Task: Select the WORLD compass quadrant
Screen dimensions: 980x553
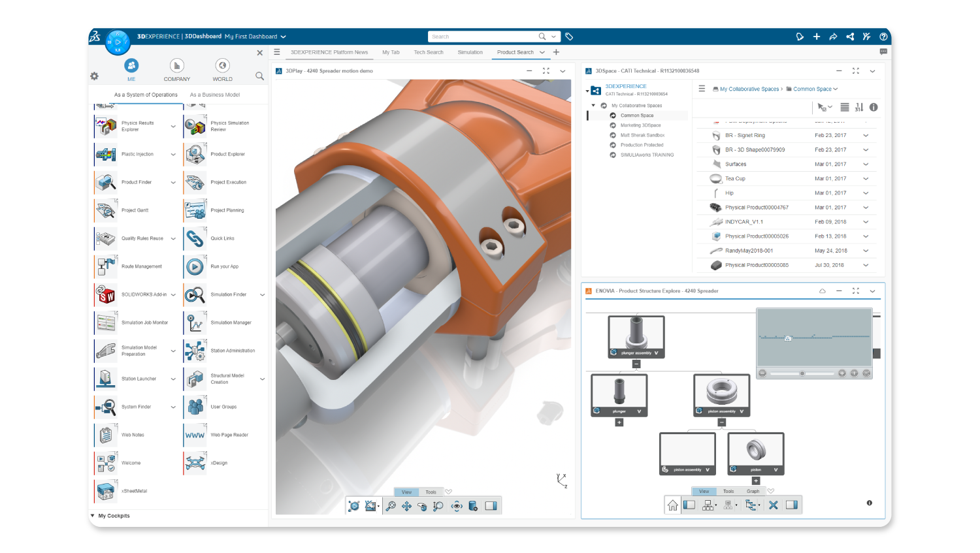Action: point(223,70)
